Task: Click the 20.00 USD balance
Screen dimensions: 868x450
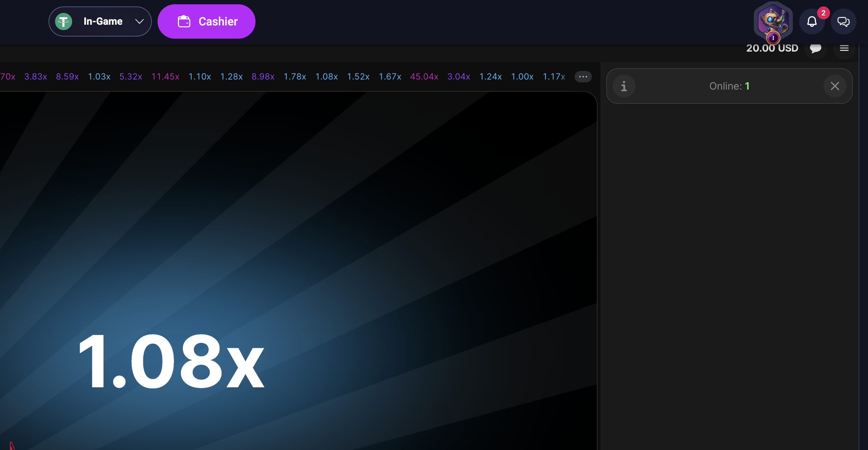Action: tap(772, 48)
